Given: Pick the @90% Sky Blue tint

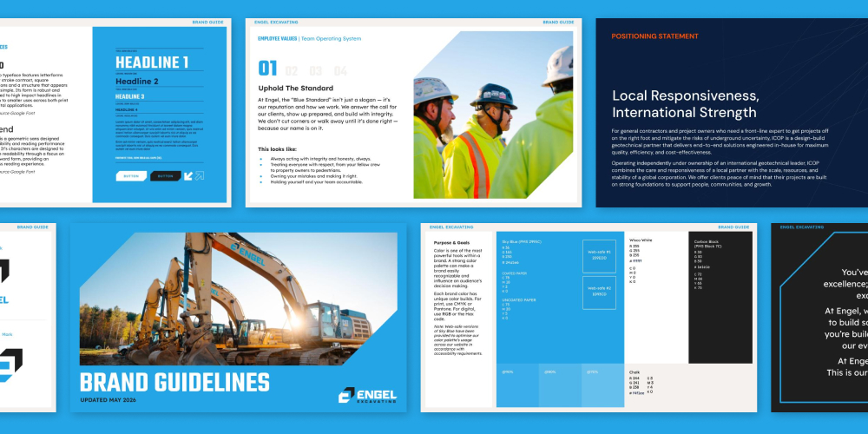Looking at the screenshot, I should [x=517, y=385].
